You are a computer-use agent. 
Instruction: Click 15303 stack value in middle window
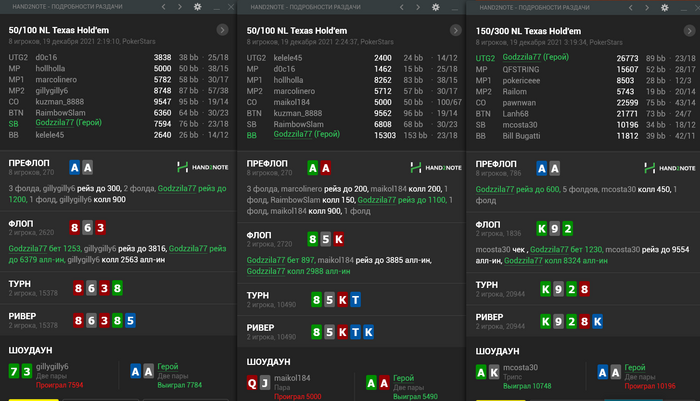pyautogui.click(x=385, y=135)
